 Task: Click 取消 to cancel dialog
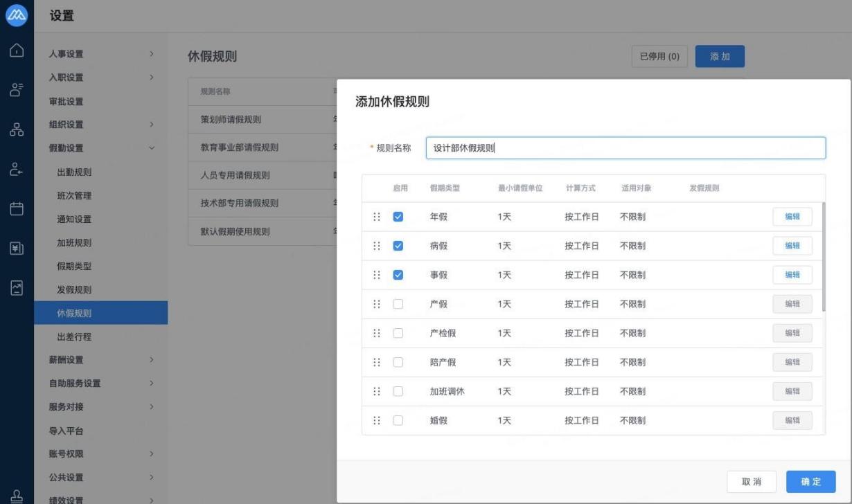click(x=752, y=482)
